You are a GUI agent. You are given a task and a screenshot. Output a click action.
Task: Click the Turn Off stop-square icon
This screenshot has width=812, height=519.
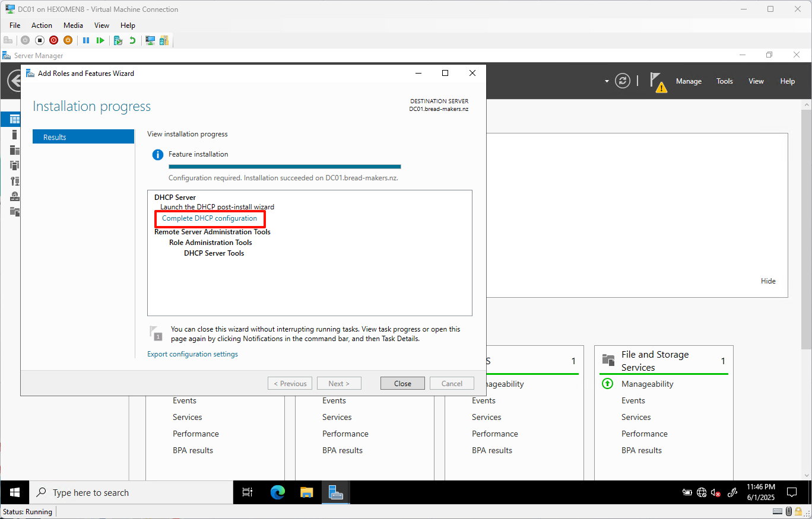[x=40, y=40]
